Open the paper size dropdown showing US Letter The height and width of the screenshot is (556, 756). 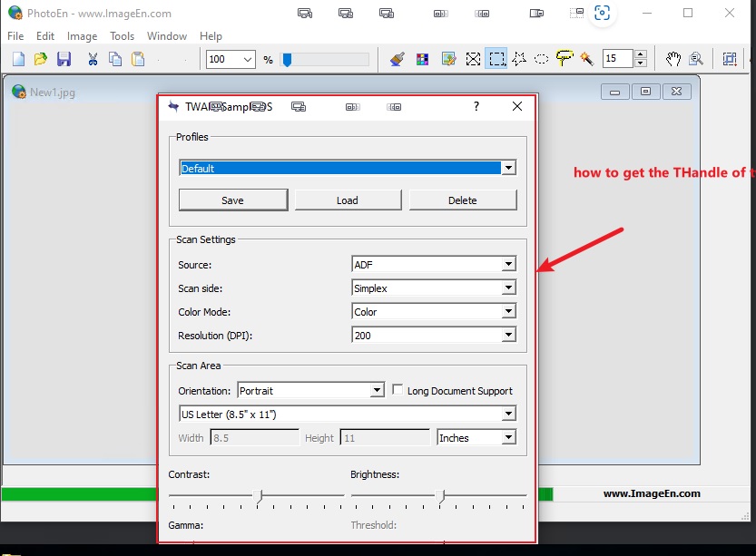coord(508,414)
